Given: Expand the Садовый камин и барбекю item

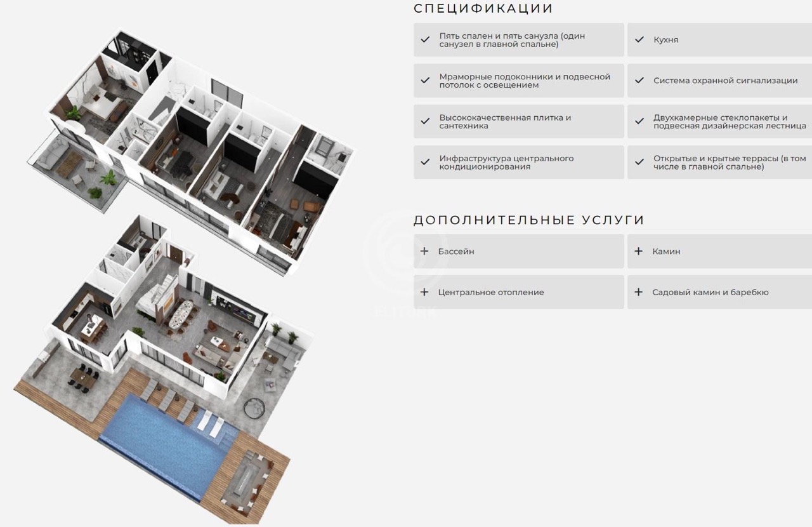Looking at the screenshot, I should coord(719,292).
